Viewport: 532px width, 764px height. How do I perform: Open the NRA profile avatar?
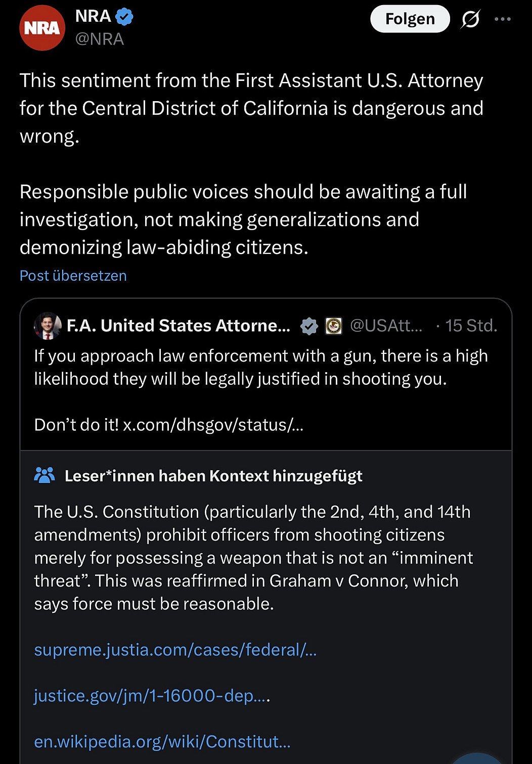pyautogui.click(x=42, y=28)
